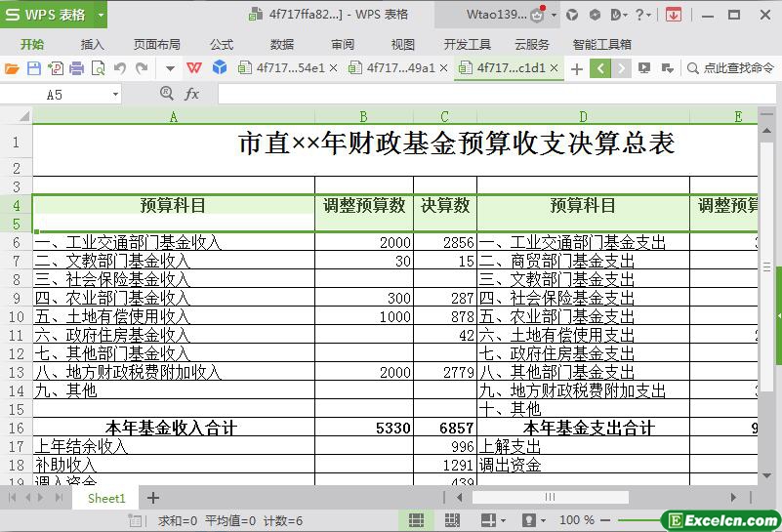
Task: Select row 16 header
Action: (16, 428)
